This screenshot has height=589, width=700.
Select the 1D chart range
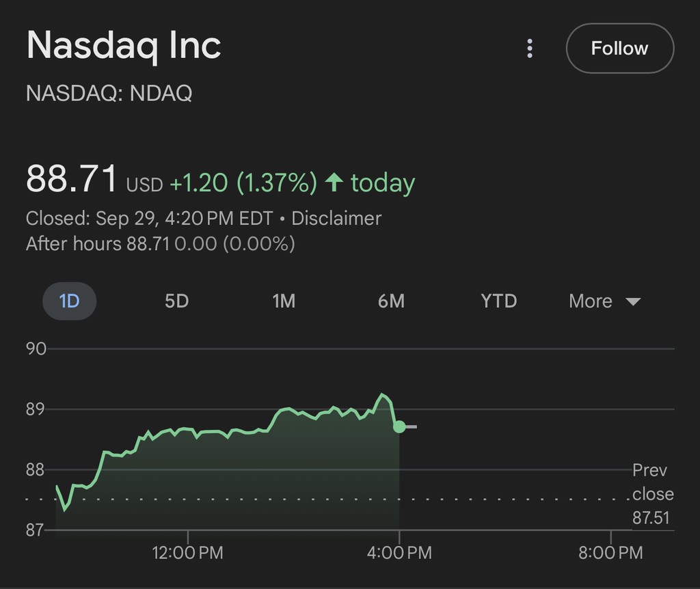(x=69, y=301)
